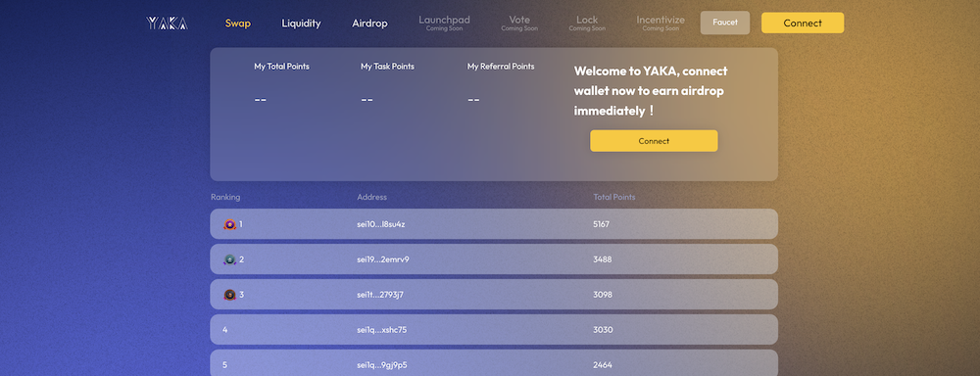This screenshot has width=980, height=376.
Task: Select address sei19...2emrv9
Action: [383, 259]
